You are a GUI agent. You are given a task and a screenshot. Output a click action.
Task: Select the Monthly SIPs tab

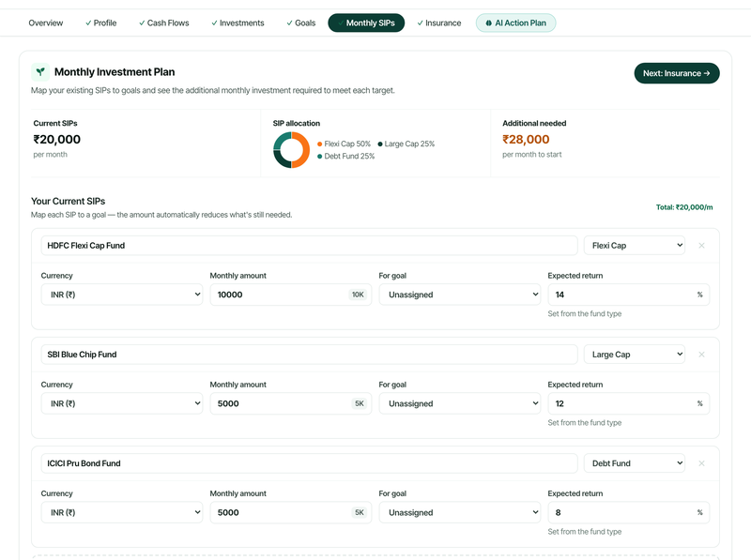pos(366,23)
